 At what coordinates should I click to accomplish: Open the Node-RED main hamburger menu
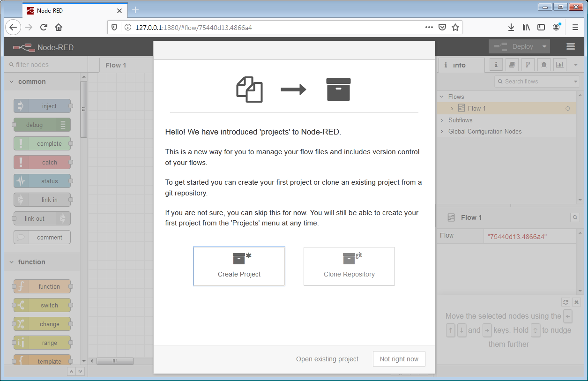[x=571, y=46]
